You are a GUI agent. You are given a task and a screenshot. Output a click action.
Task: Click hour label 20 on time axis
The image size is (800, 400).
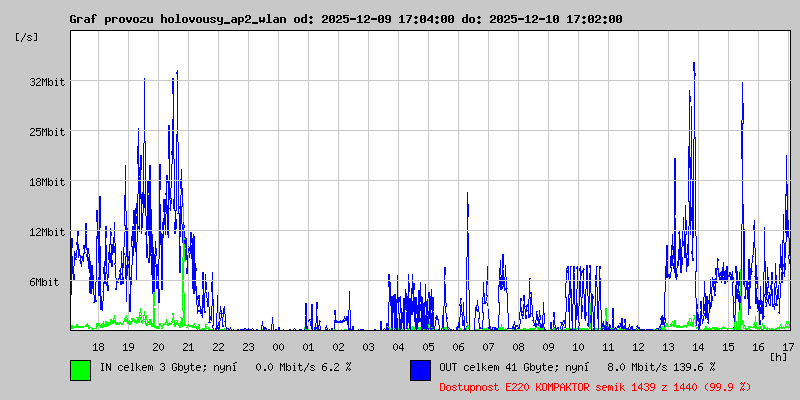tap(159, 347)
